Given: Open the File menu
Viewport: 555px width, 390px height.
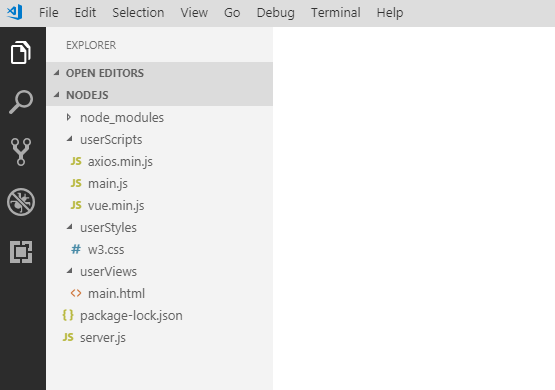Looking at the screenshot, I should 48,13.
